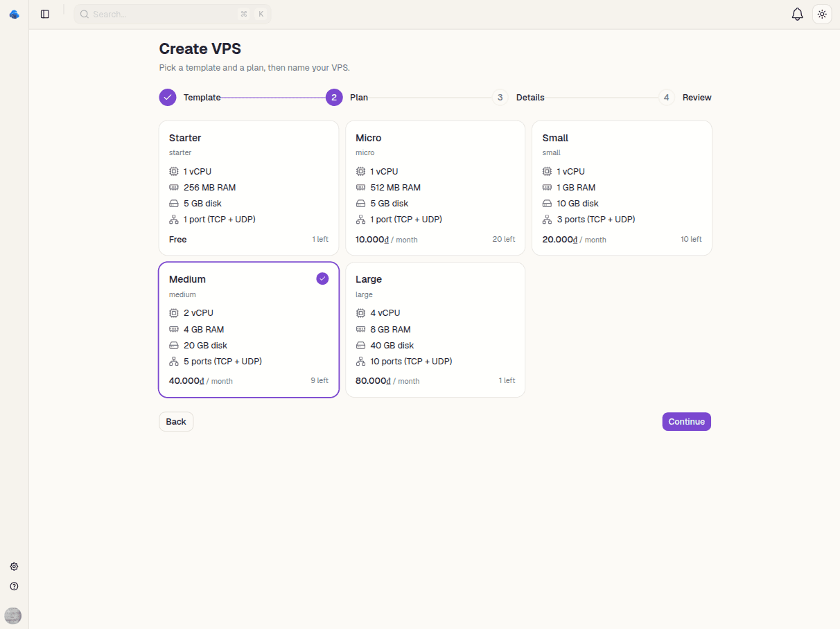Click the CPU icon in Micro card
Viewport: 840px width, 629px height.
[360, 171]
